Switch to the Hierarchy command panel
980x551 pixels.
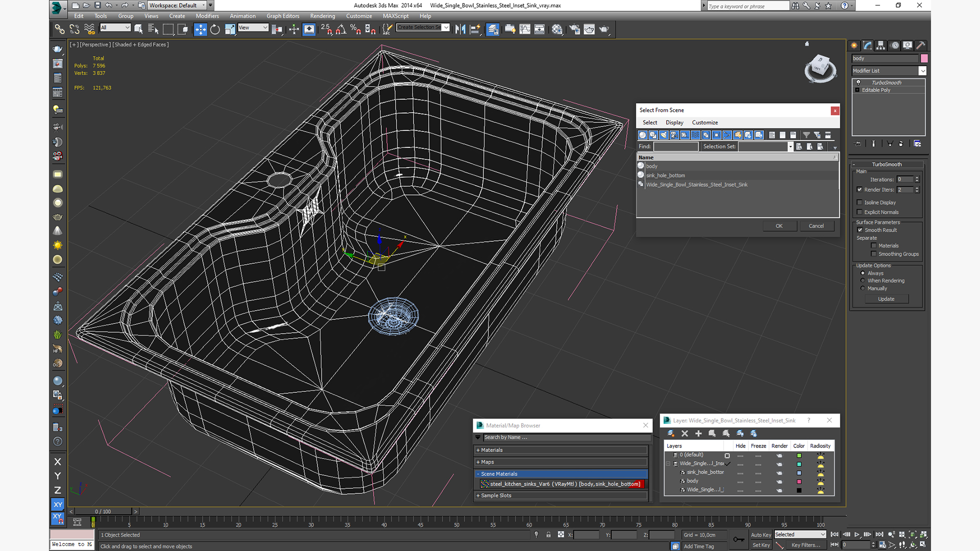[x=880, y=45]
